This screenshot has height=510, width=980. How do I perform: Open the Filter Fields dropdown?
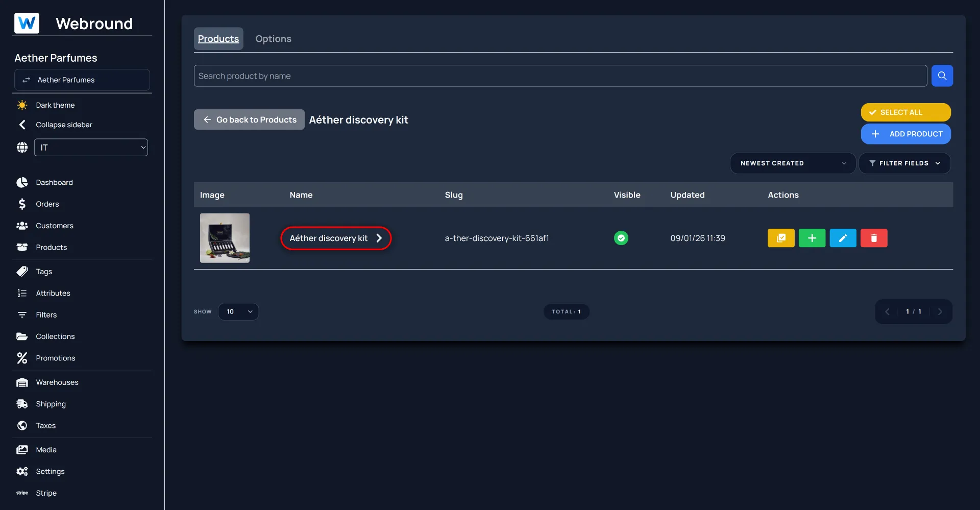pos(904,163)
